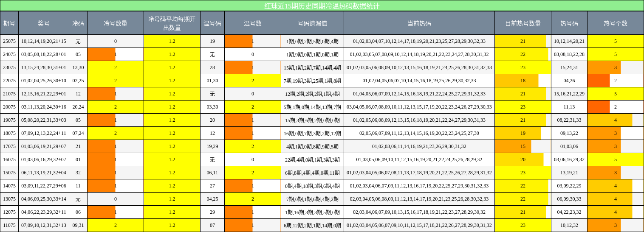Select header 冷号码平均每期开出数量
Screen dimensions: 644x232
(x=172, y=23)
